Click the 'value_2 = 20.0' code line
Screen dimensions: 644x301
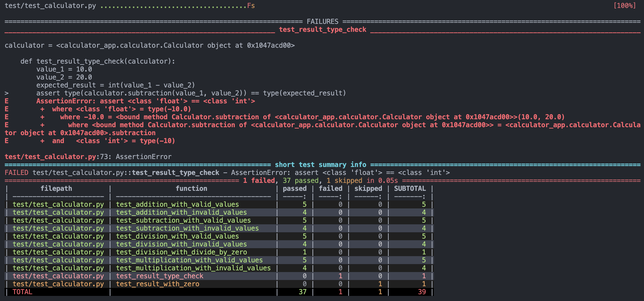tap(64, 77)
